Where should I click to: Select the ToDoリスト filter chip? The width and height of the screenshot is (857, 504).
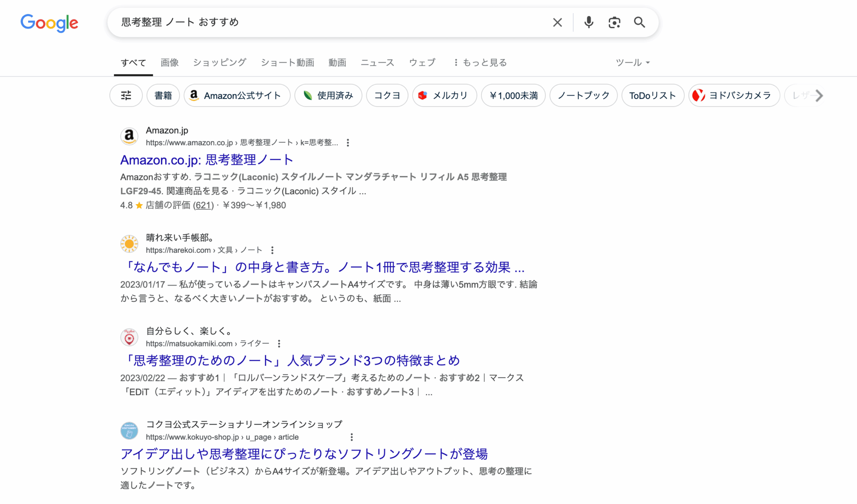pos(652,96)
